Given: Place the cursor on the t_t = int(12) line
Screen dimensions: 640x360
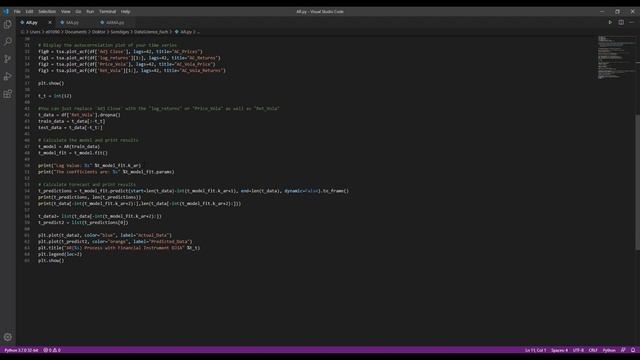Looking at the screenshot, I should pos(55,96).
